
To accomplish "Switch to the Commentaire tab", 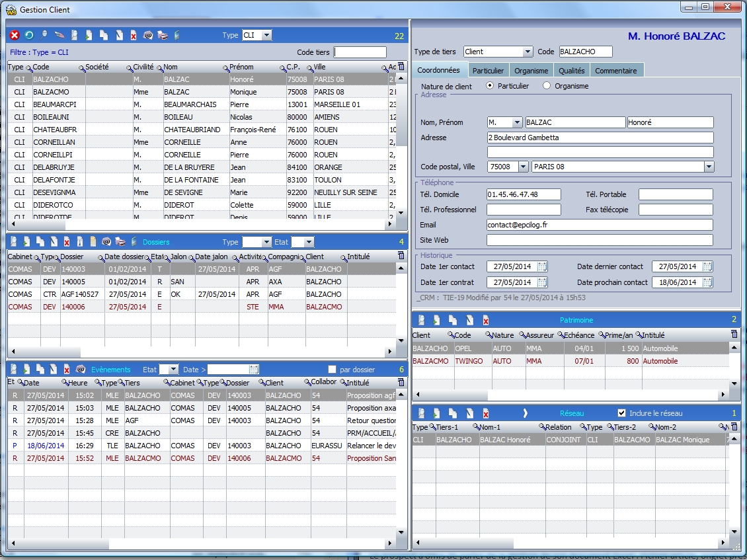I will [616, 71].
